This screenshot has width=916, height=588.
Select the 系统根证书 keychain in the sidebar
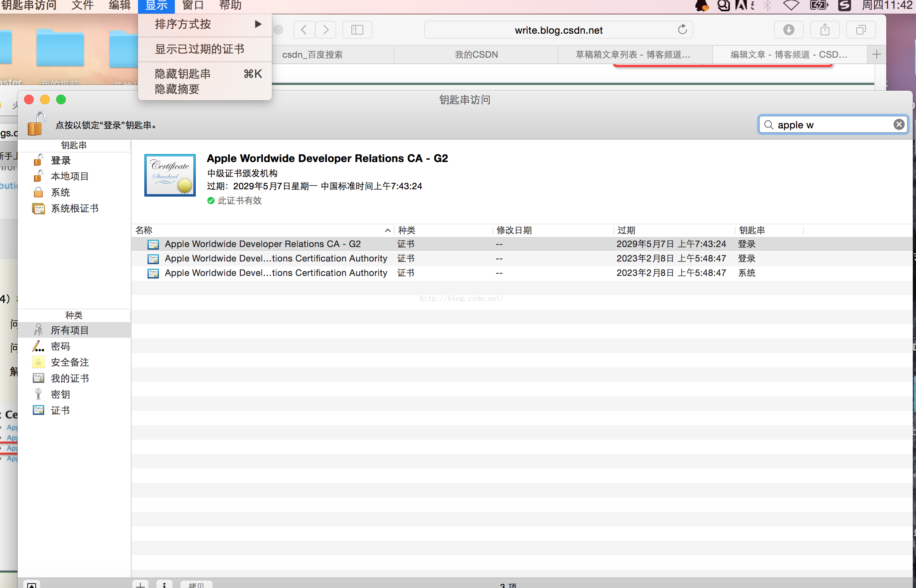[74, 209]
